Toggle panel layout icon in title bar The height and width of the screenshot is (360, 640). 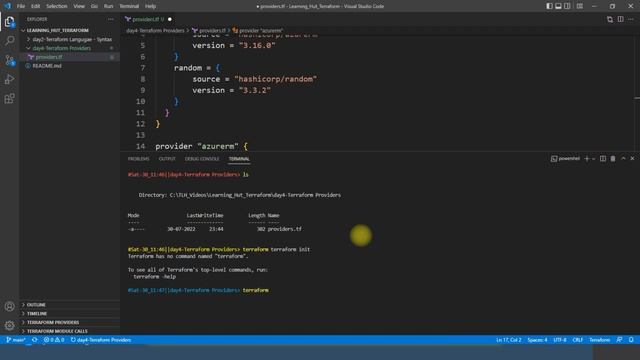point(558,6)
